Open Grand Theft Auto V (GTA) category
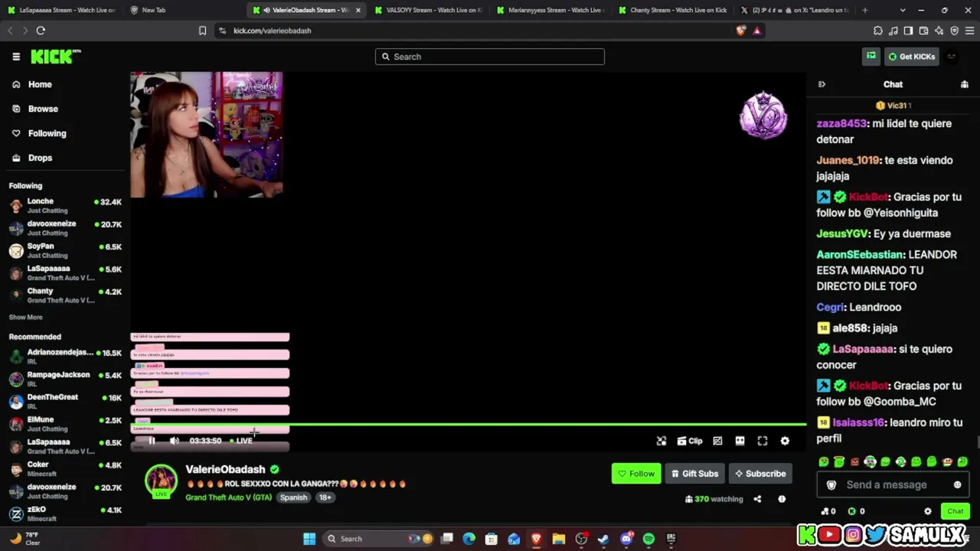Screen dimensions: 980x551 [x=228, y=497]
